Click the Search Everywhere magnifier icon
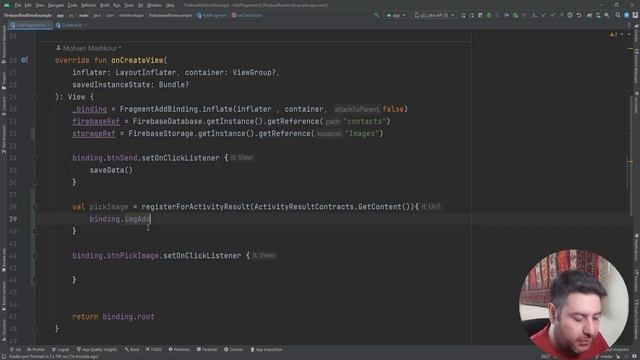 (618, 15)
